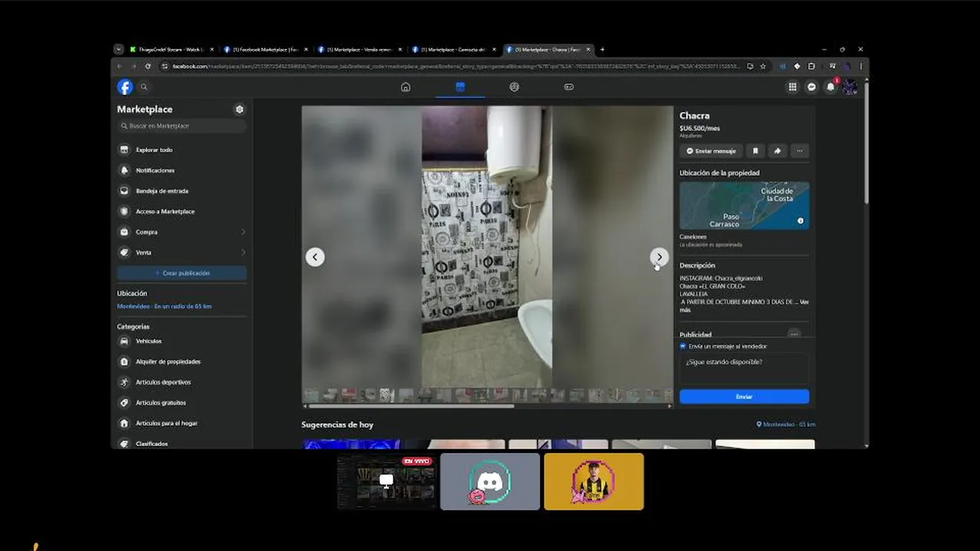Screen dimensions: 980x551
Task: Open the property location map
Action: click(x=744, y=205)
